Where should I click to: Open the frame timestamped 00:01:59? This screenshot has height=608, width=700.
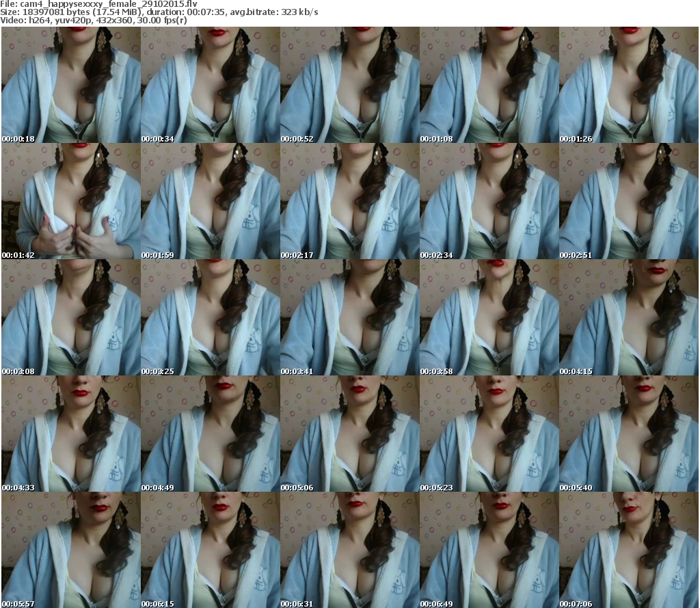pyautogui.click(x=211, y=201)
